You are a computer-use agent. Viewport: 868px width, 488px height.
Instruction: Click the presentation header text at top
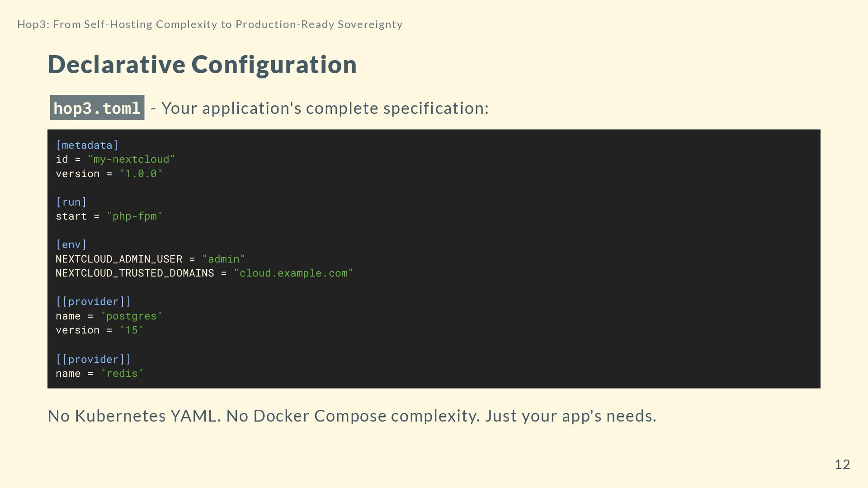pos(210,24)
